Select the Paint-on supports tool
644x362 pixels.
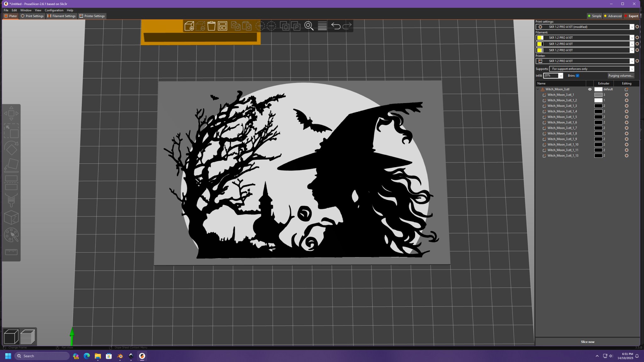[11, 200]
